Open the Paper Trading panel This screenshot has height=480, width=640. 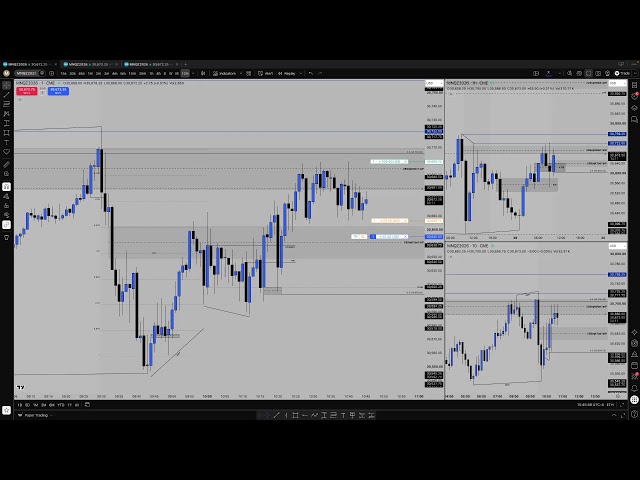(36, 415)
